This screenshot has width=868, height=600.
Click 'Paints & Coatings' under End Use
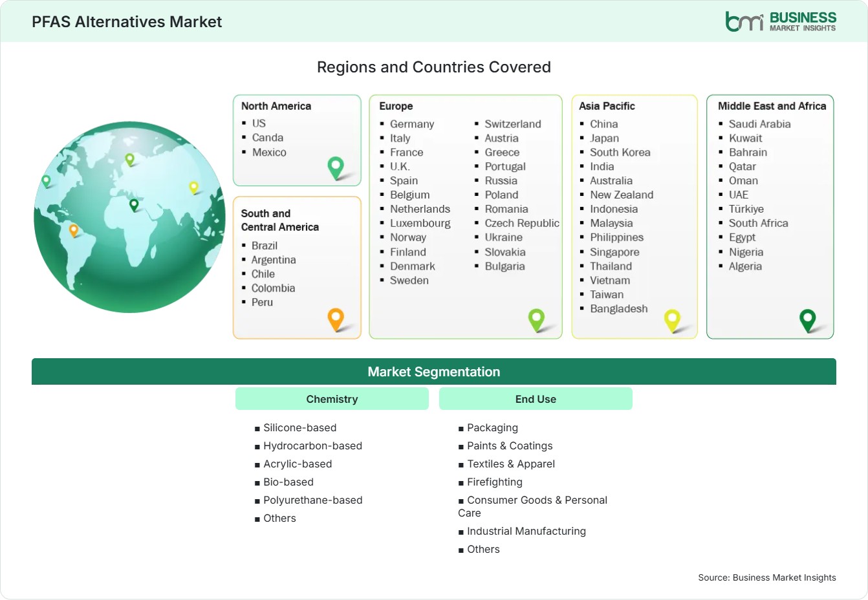(x=510, y=446)
